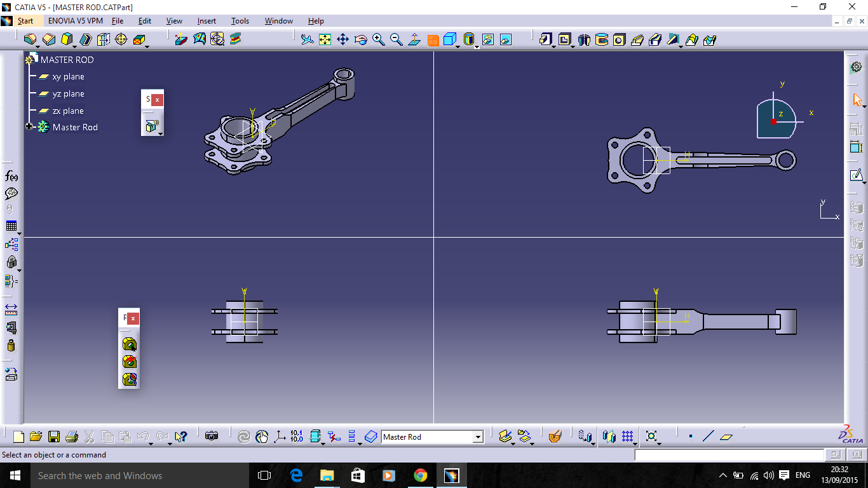Open the Edit menu

pos(145,21)
